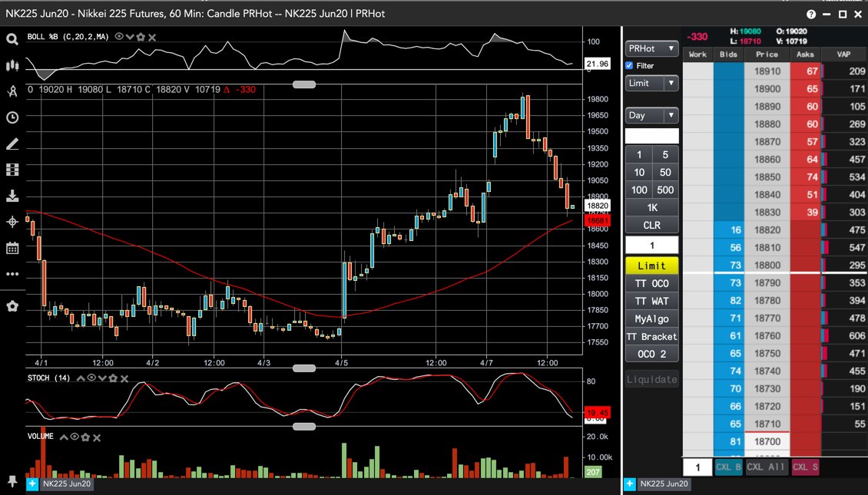
Task: Grab the splitter handle above VOLUME panel
Action: pyautogui.click(x=304, y=427)
